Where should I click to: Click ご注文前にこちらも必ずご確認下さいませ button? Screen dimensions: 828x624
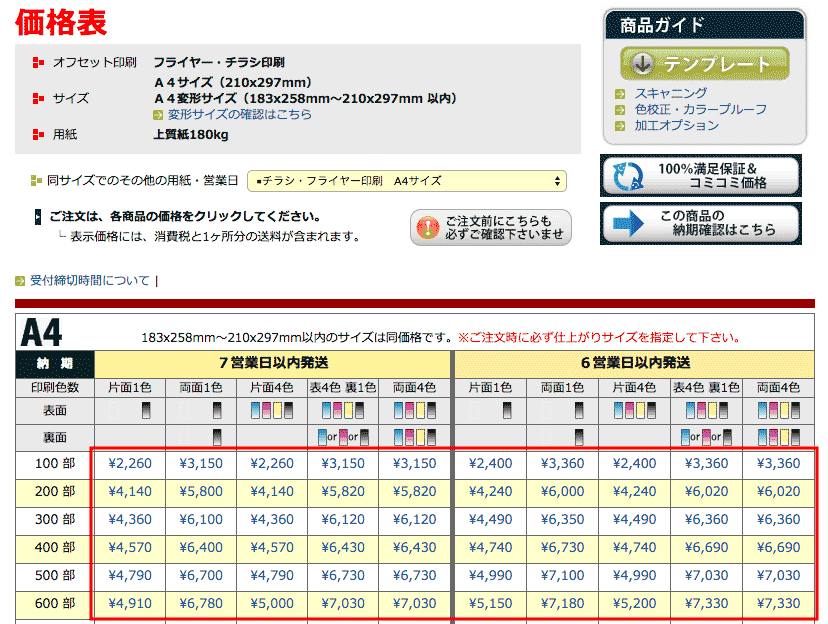click(x=490, y=227)
